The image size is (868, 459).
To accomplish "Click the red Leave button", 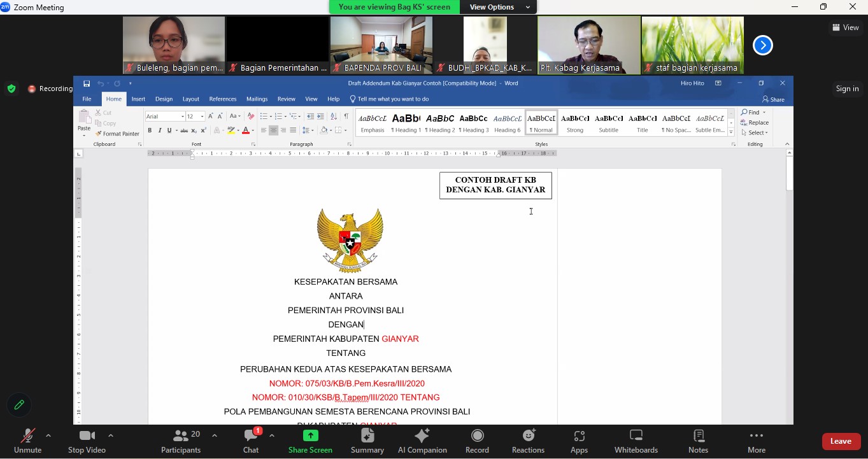I will point(841,441).
